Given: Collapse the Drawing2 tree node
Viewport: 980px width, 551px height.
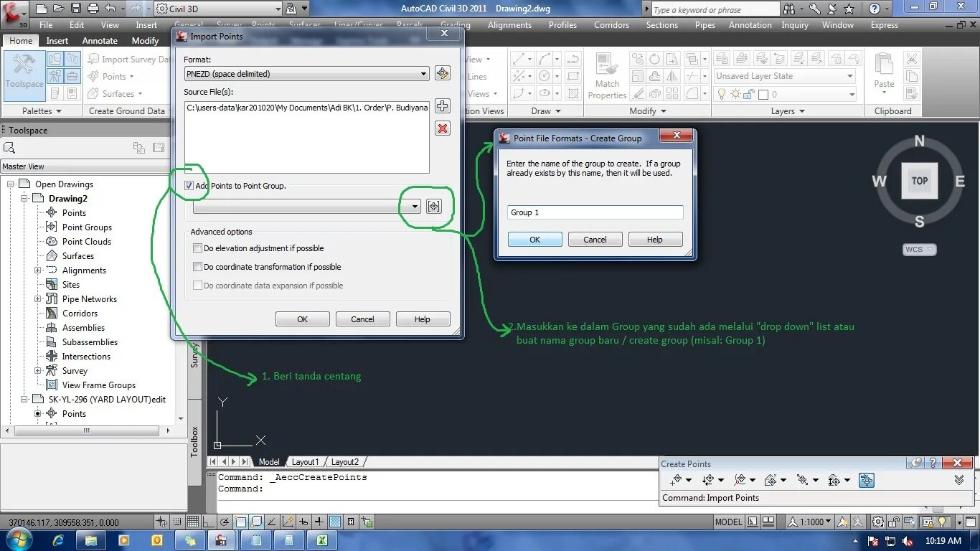Looking at the screenshot, I should click(24, 199).
